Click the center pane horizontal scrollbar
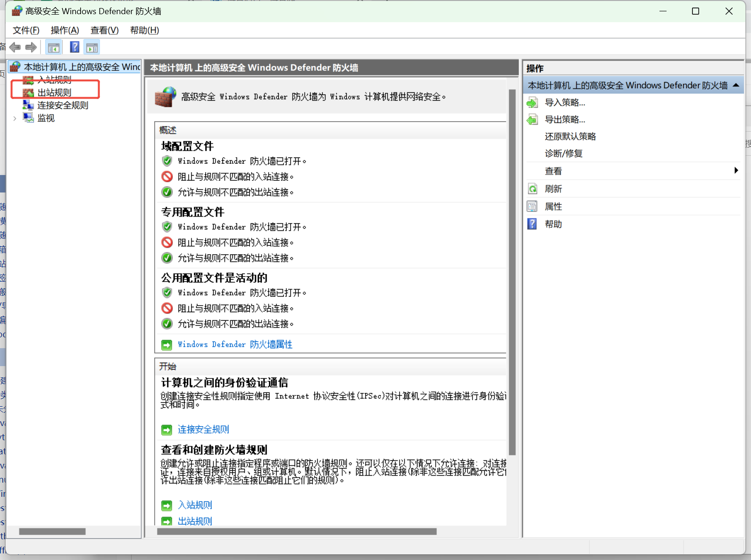The height and width of the screenshot is (560, 751). pos(297,531)
